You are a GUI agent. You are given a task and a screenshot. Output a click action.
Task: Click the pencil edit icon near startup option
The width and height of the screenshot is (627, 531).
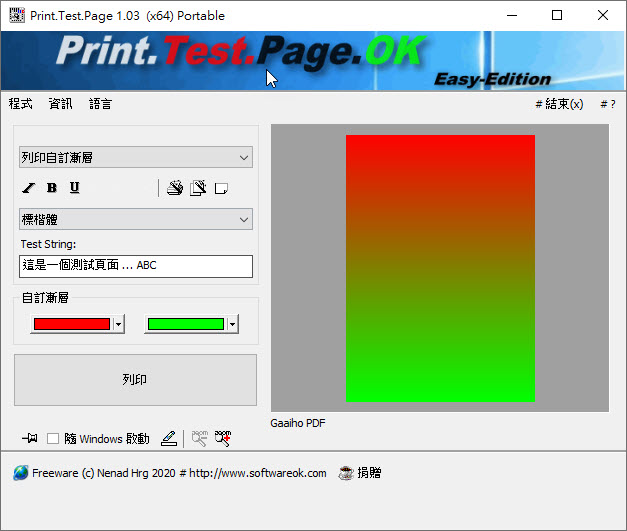[169, 439]
